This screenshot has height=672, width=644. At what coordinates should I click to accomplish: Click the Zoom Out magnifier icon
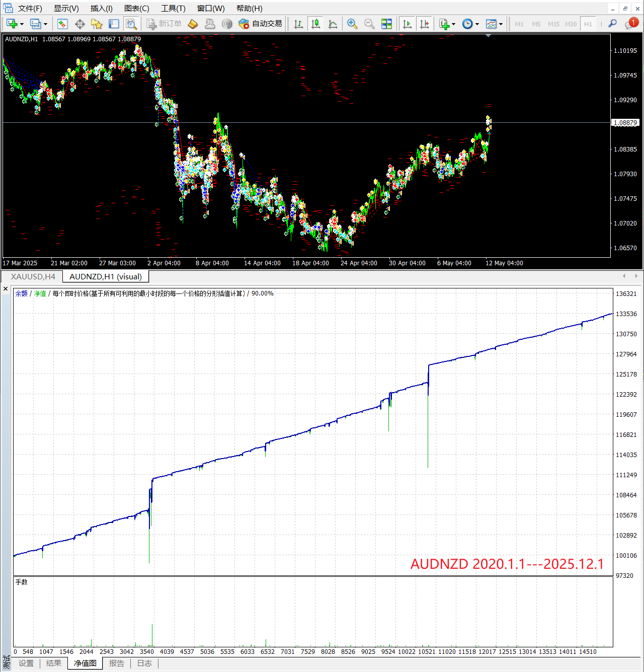369,24
